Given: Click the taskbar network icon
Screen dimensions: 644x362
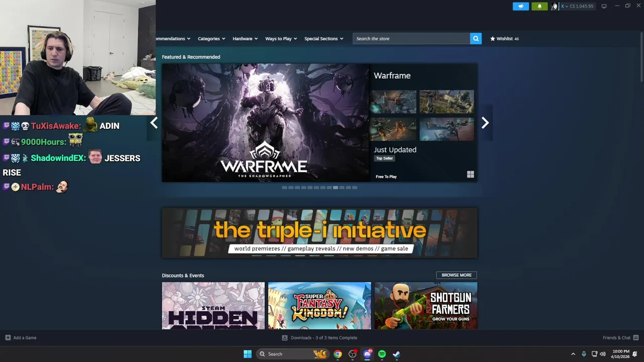Looking at the screenshot, I should pyautogui.click(x=594, y=354).
